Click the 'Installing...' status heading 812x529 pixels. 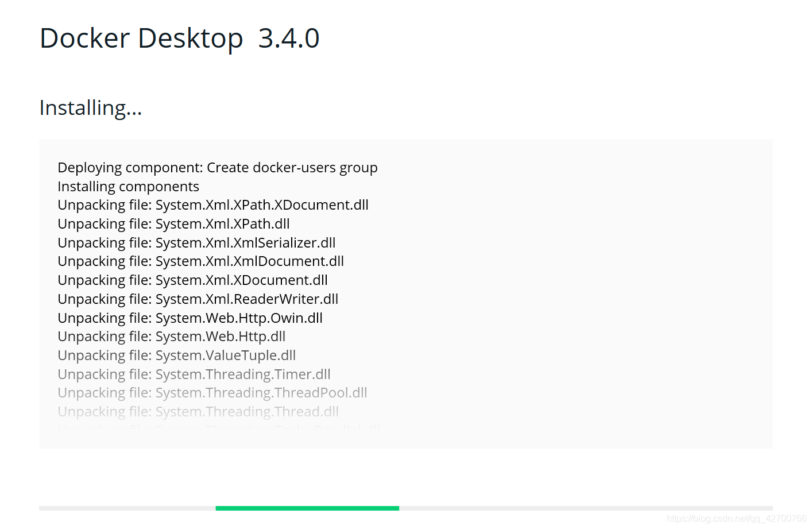tap(91, 108)
